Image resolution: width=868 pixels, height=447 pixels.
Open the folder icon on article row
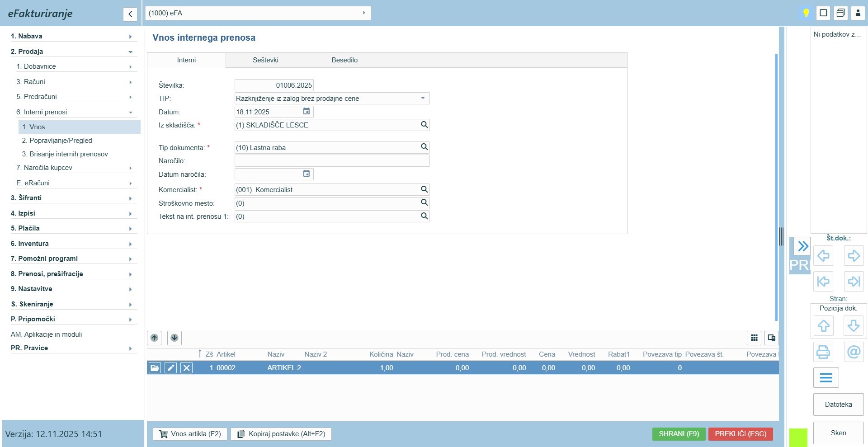click(155, 368)
